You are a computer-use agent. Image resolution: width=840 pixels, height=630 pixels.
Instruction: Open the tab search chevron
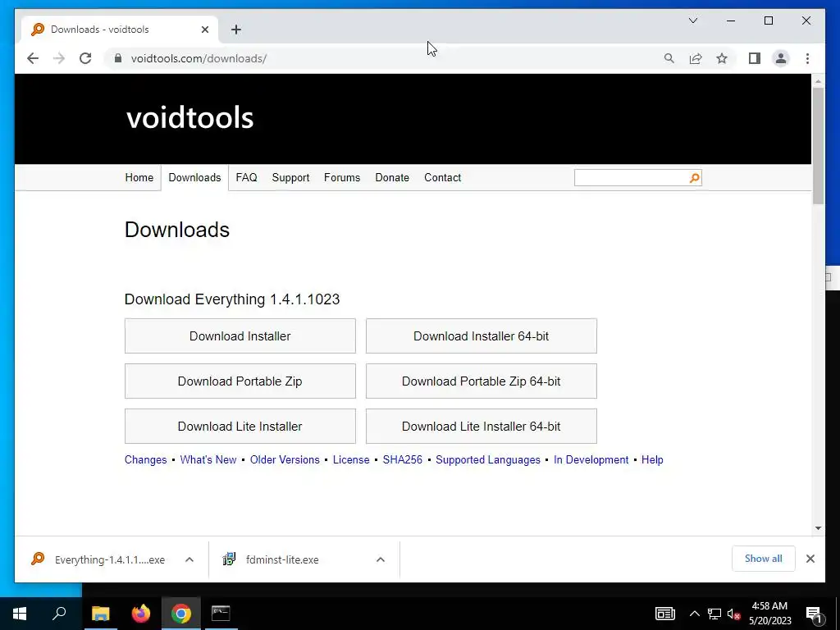[x=693, y=21]
